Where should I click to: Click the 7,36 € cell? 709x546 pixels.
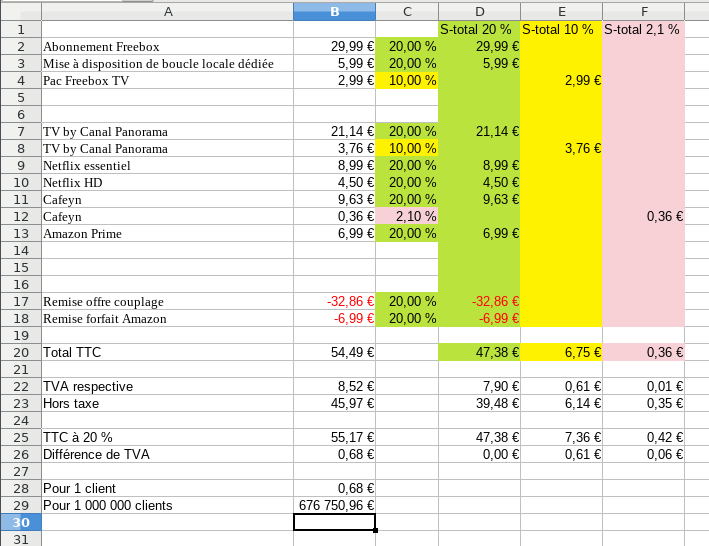[x=561, y=438]
